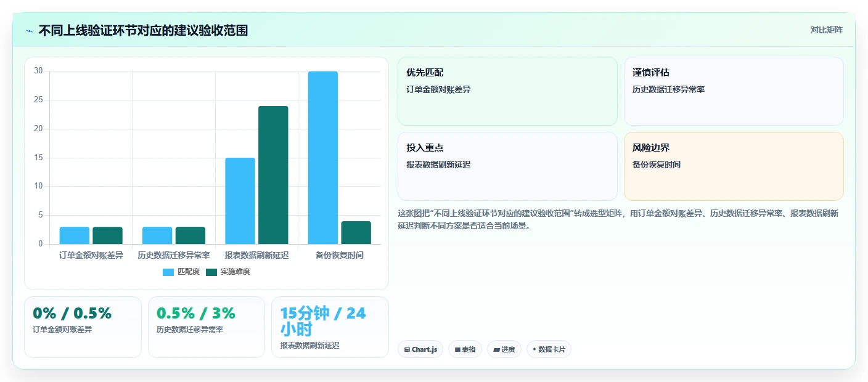Click the 报表数据刷新延迟 x-axis label

pyautogui.click(x=256, y=255)
